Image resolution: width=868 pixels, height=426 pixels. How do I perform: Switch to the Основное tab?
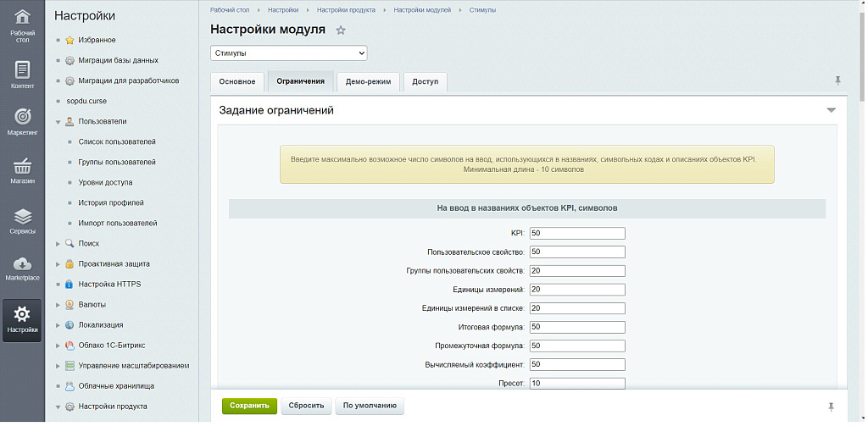(236, 82)
